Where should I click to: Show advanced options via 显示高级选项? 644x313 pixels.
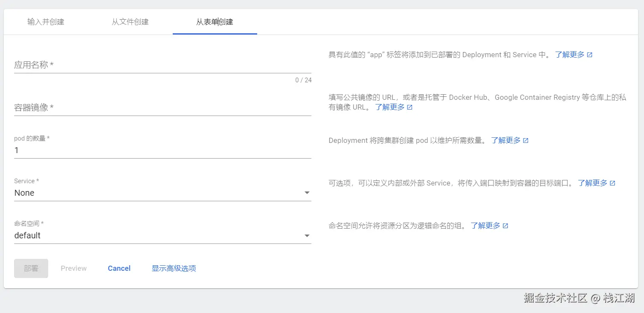174,268
